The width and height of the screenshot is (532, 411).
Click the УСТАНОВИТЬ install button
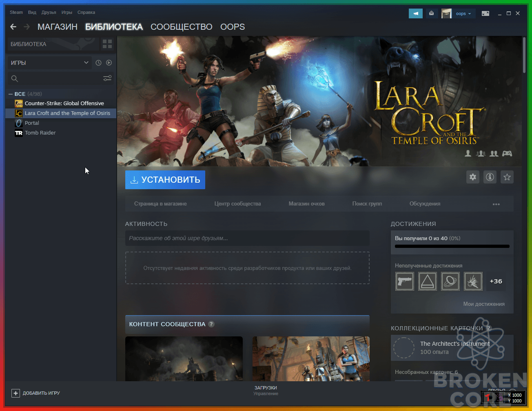tap(165, 180)
